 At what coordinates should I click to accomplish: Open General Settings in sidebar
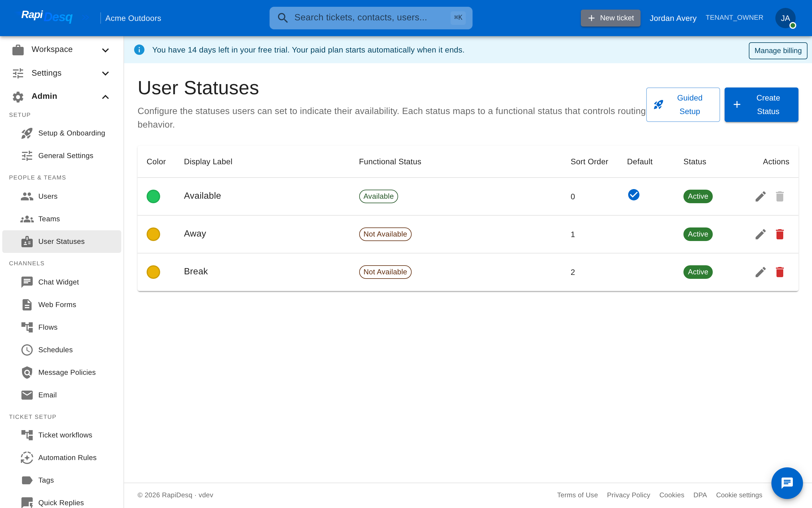click(62, 156)
